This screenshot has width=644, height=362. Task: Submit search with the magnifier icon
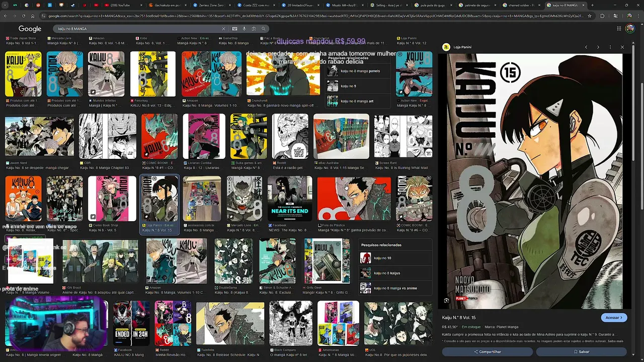tap(263, 29)
